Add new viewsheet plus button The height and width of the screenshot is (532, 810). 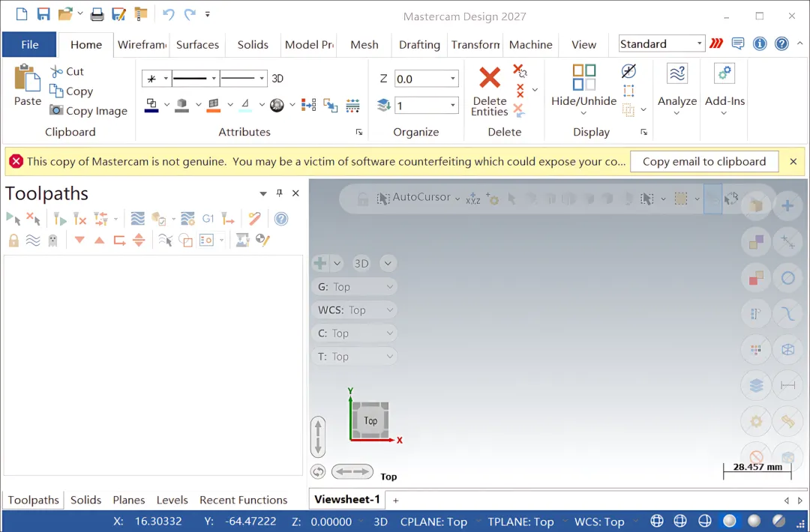[x=396, y=501]
